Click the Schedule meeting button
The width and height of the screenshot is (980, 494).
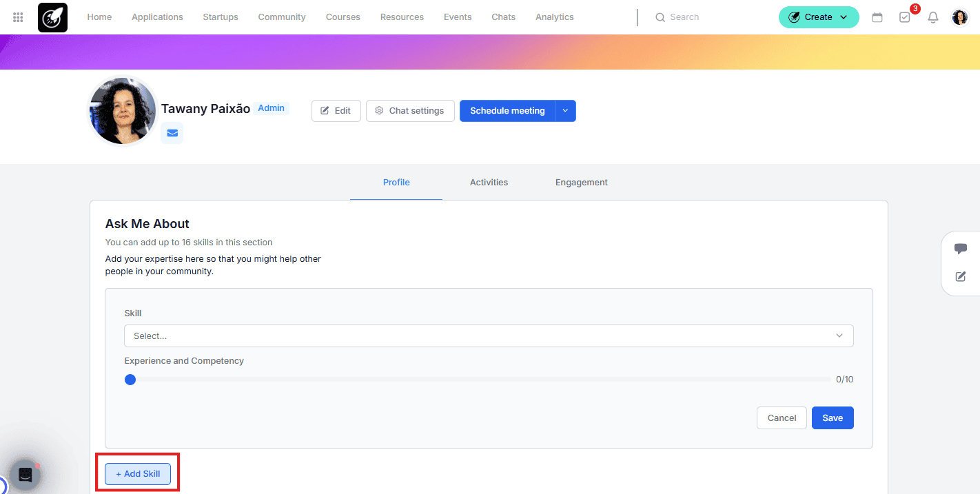click(x=507, y=111)
